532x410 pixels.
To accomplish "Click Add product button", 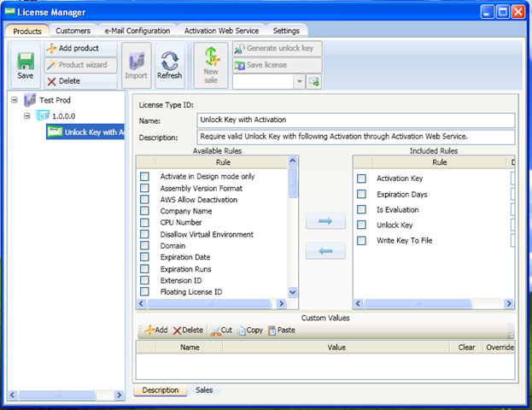I will click(x=81, y=49).
